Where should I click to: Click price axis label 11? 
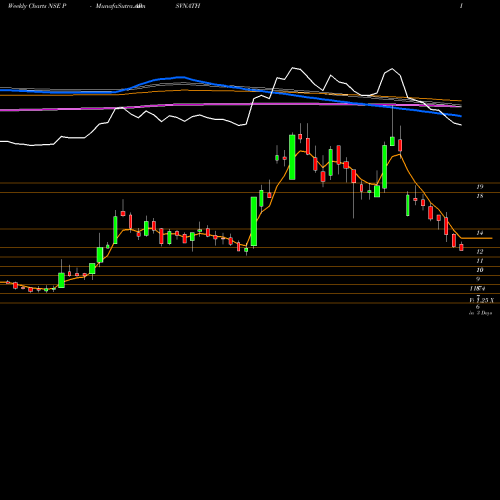[480, 261]
